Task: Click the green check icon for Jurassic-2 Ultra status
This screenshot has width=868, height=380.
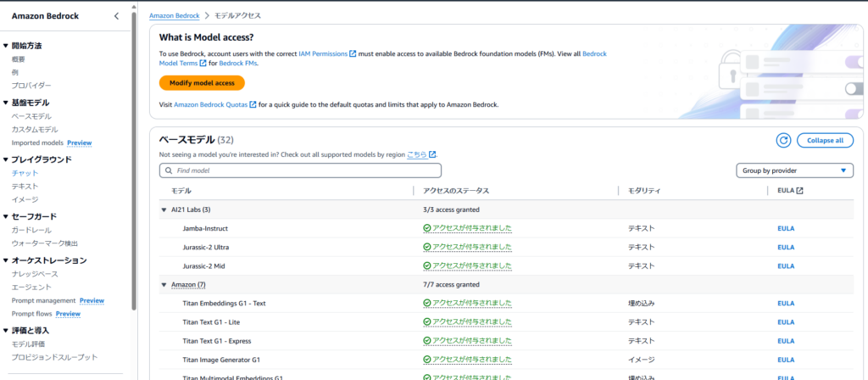Action: [x=427, y=247]
